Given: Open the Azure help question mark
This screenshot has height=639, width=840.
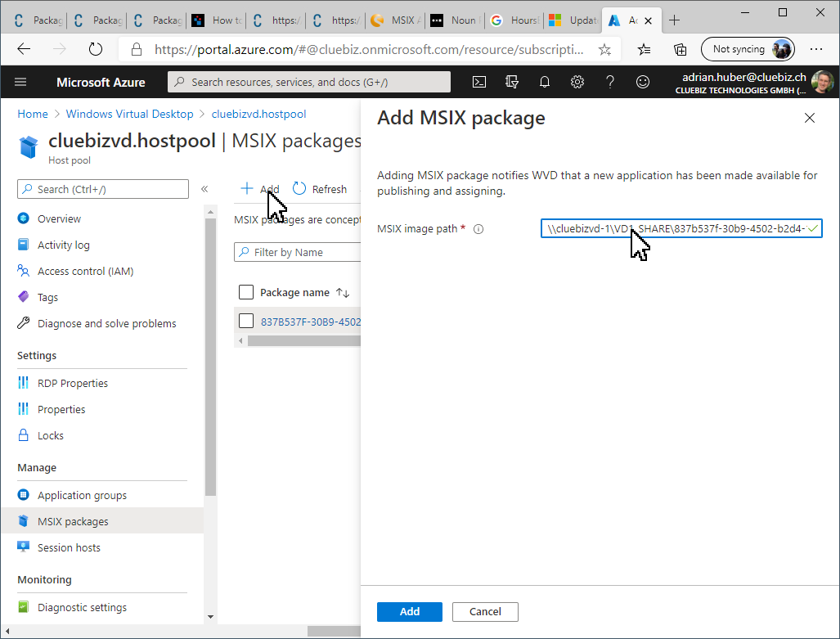Looking at the screenshot, I should tap(609, 82).
